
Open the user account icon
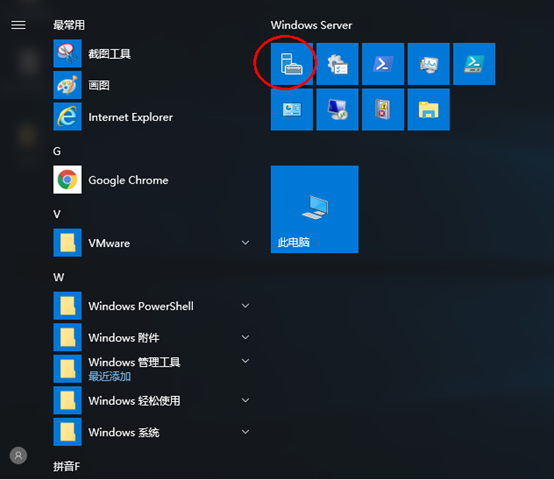point(18,456)
